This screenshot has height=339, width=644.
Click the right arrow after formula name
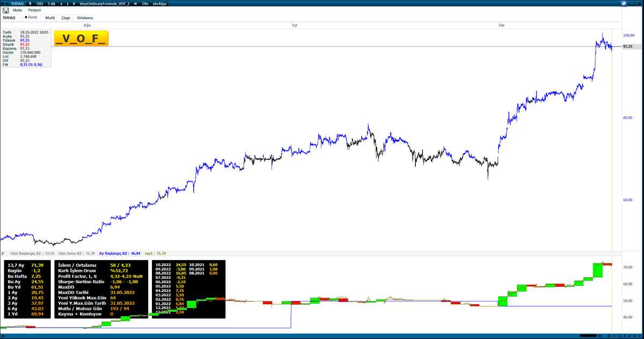coord(135,3)
